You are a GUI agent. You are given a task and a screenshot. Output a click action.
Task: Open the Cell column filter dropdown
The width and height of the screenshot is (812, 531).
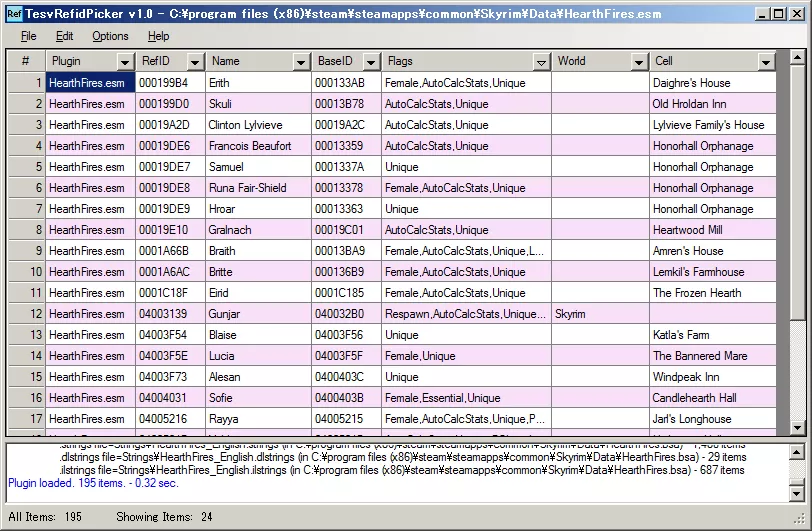click(765, 62)
